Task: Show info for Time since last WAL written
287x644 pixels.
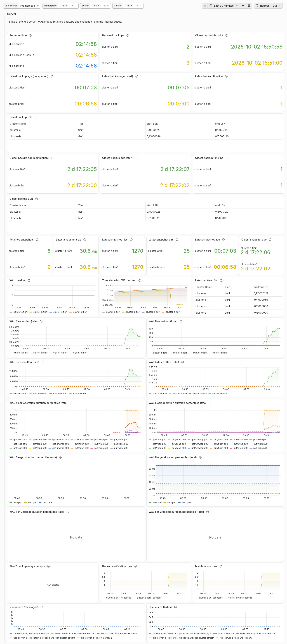Action: tap(140, 280)
